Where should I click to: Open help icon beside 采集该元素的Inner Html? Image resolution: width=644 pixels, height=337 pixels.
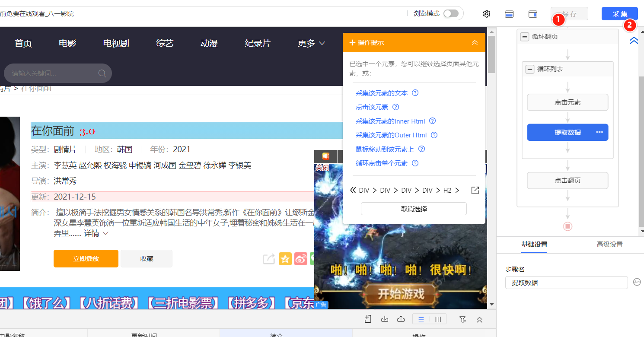click(432, 121)
